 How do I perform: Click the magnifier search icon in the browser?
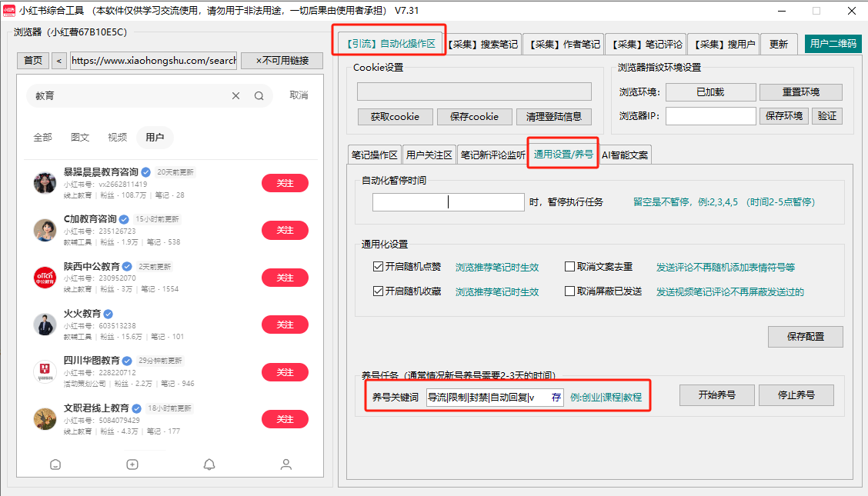[x=259, y=96]
